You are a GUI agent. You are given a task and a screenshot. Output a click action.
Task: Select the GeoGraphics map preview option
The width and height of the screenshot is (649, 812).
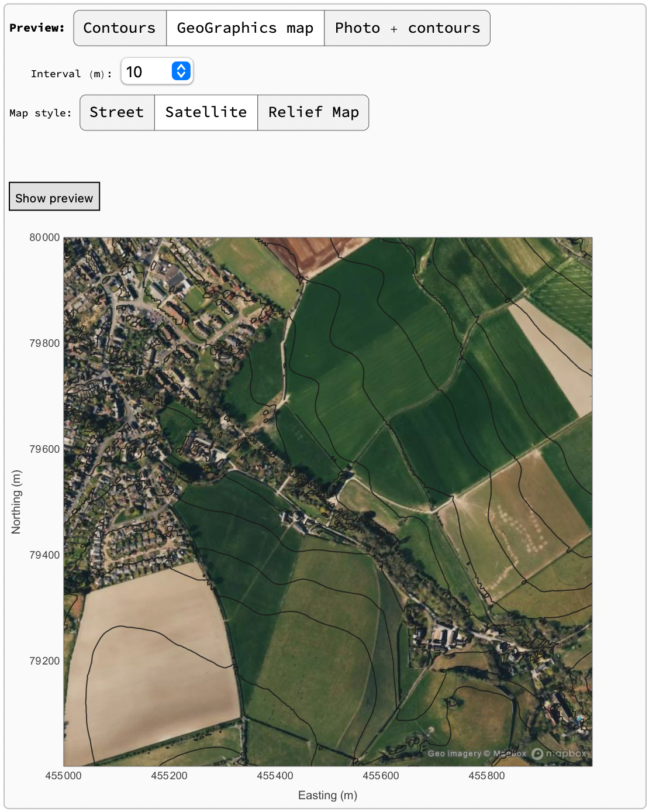coord(246,28)
